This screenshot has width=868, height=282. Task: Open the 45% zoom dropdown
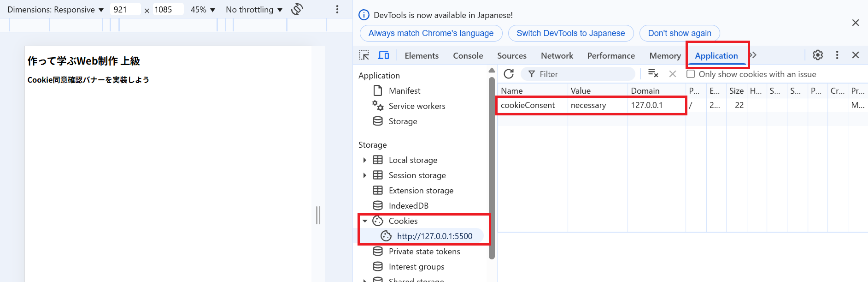203,10
